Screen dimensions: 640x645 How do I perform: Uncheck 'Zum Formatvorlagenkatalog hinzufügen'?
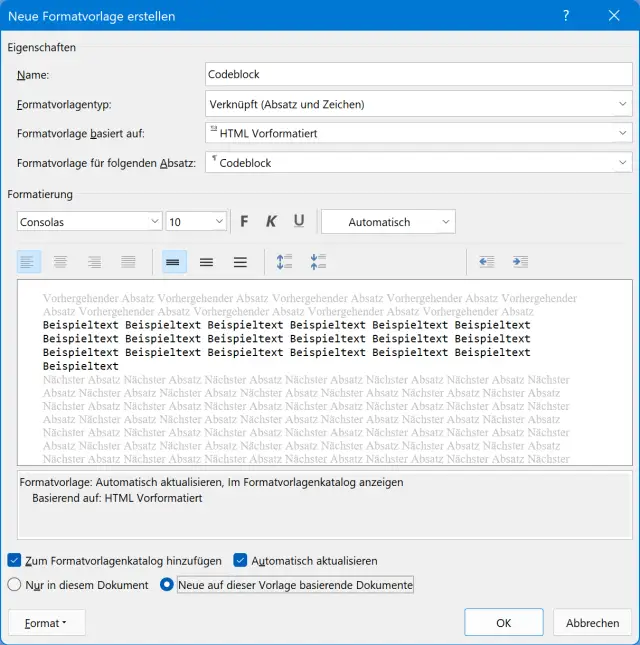click(14, 561)
